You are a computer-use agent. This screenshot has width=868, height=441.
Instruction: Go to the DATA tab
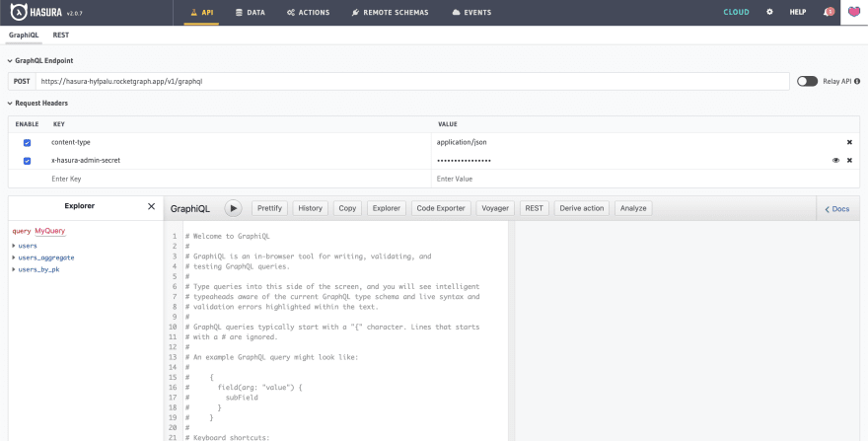(251, 12)
